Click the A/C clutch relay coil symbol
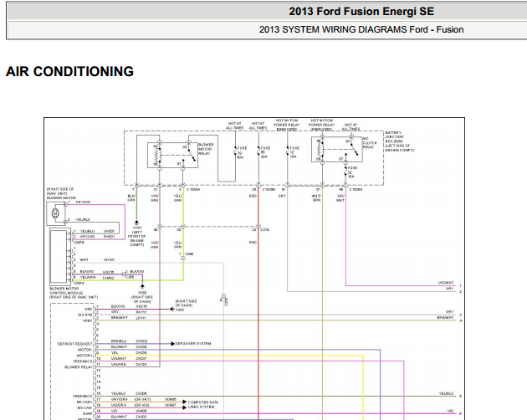The image size is (527, 420). 320,149
